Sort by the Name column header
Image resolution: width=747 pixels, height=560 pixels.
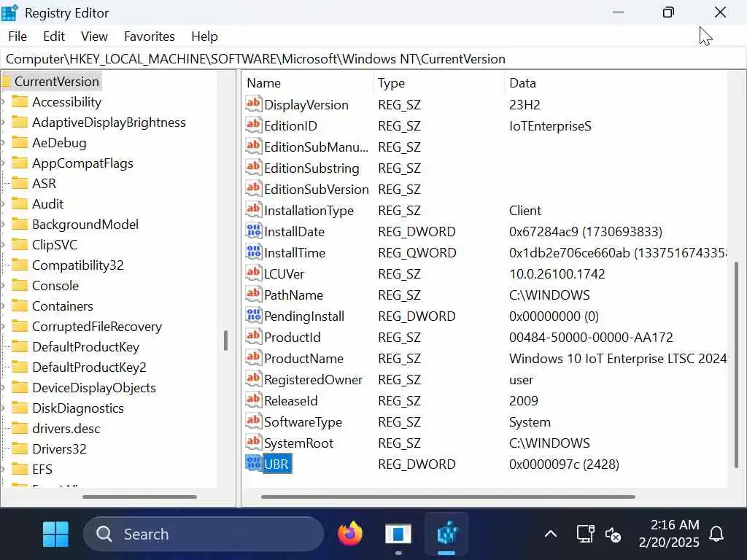[x=308, y=83]
